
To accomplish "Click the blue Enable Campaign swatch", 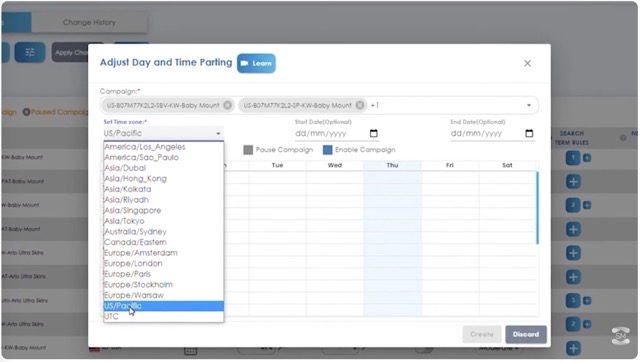I will (327, 150).
